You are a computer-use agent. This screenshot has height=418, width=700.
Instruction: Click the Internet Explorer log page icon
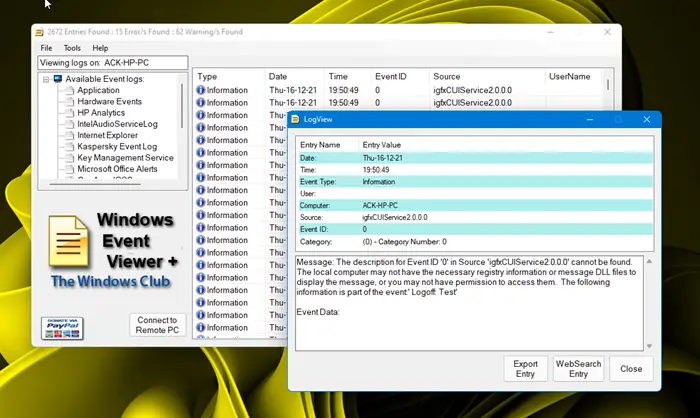pyautogui.click(x=70, y=135)
